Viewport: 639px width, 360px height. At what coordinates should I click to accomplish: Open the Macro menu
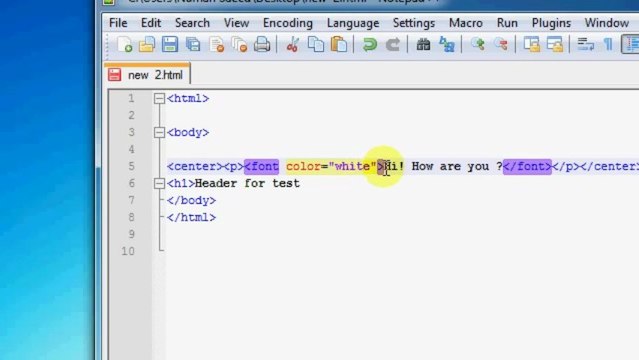click(x=466, y=23)
